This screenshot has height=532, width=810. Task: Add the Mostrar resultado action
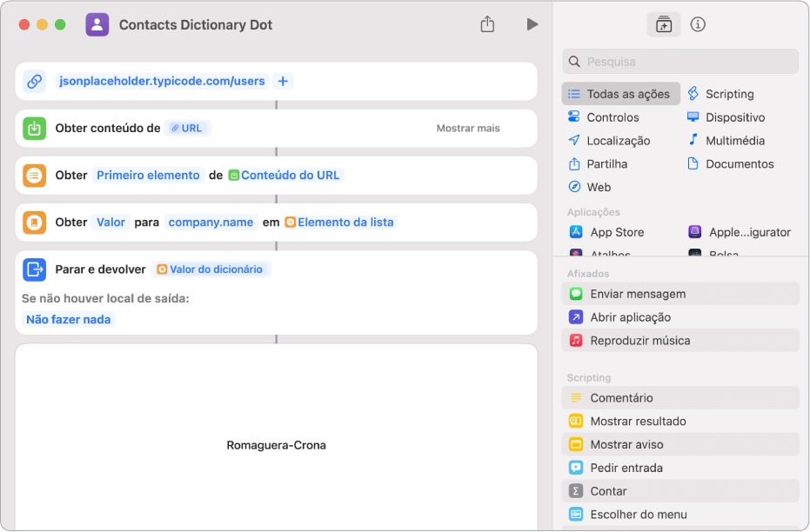click(679, 421)
